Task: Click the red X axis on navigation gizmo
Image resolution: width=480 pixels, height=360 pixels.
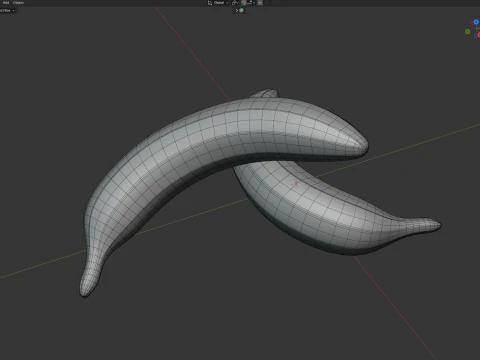Action: click(x=478, y=35)
